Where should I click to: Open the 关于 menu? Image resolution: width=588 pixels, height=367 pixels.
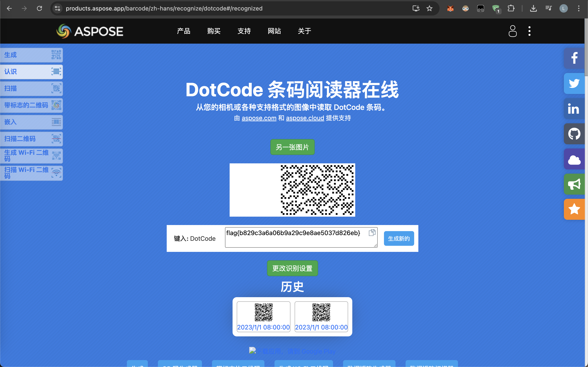304,31
